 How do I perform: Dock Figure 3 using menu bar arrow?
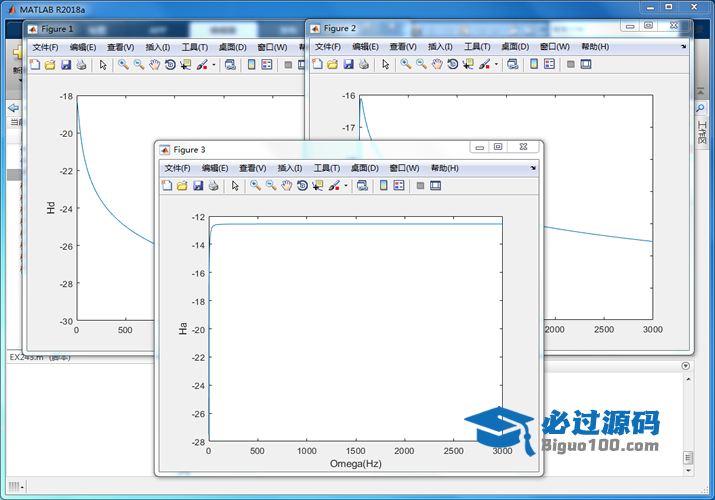pos(533,168)
